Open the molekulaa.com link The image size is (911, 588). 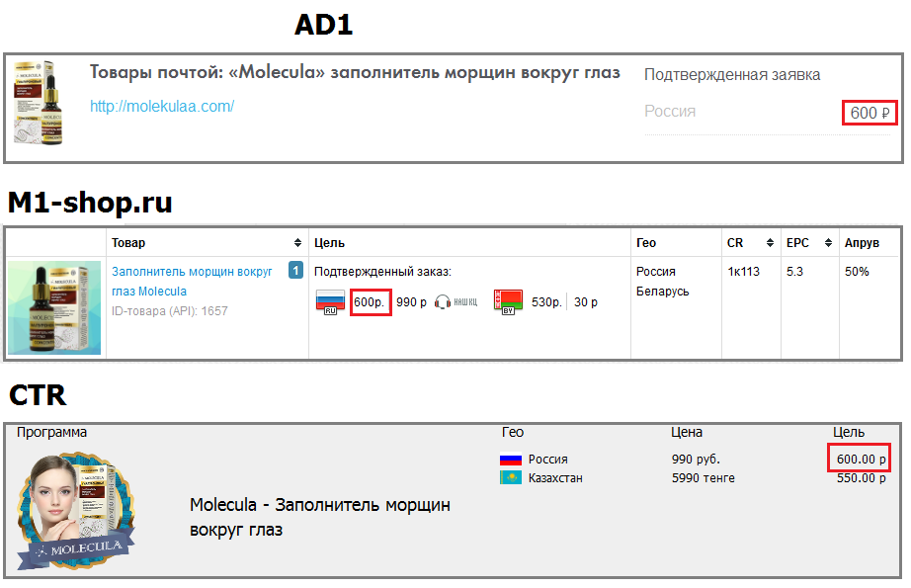coord(162,107)
